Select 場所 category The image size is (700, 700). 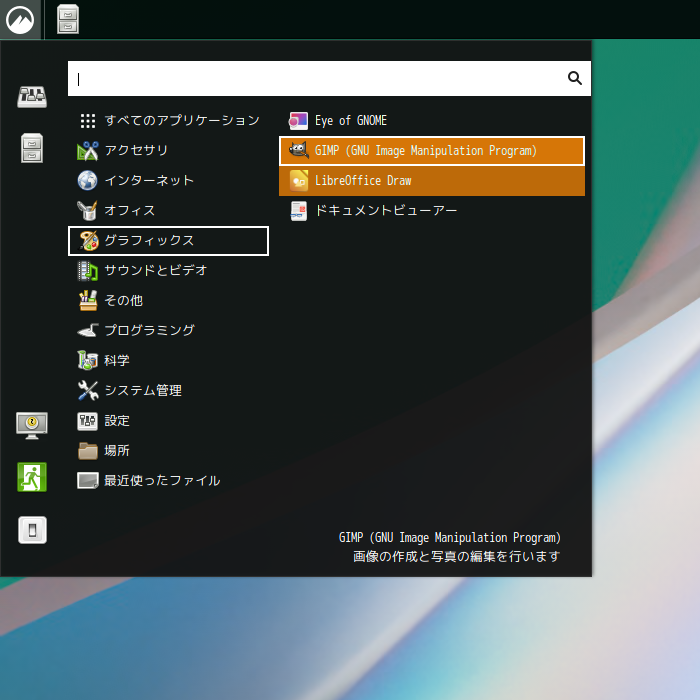[x=168, y=450]
